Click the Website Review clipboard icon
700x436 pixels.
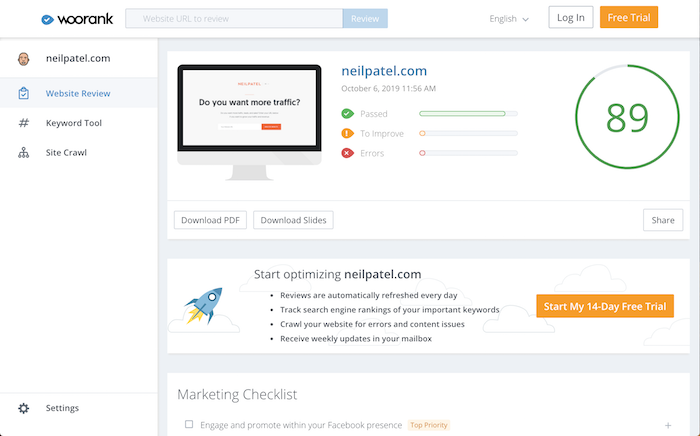pyautogui.click(x=24, y=93)
